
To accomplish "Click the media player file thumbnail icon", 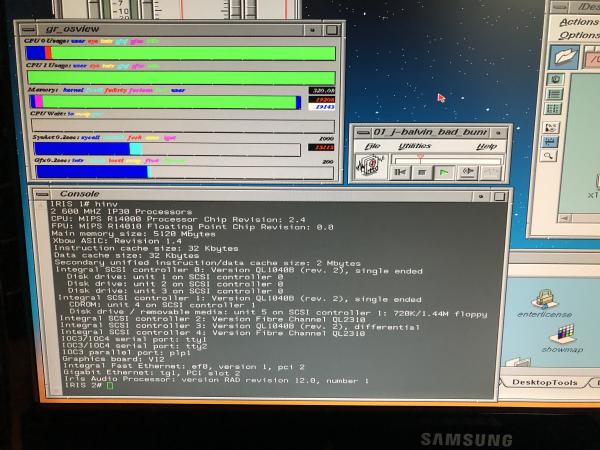I will coord(371,167).
